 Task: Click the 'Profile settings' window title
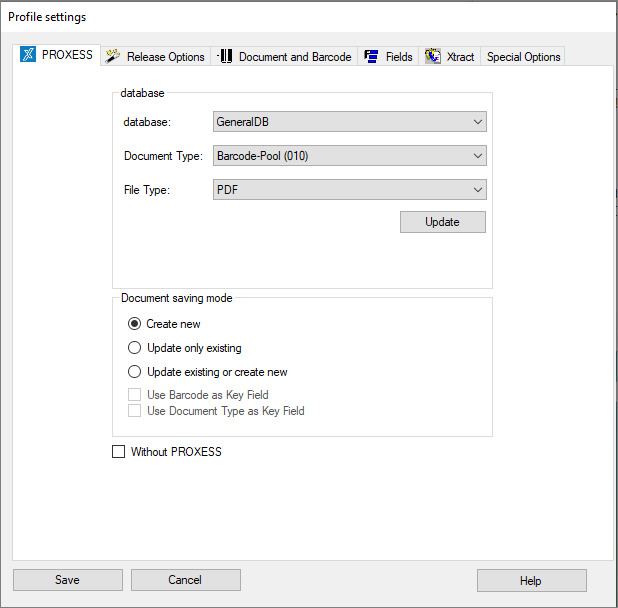(47, 17)
